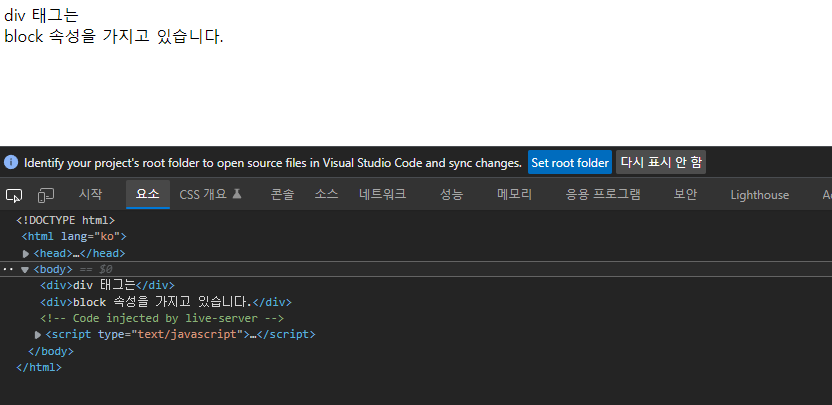Open the 네트워크 tab
Screen dimensions: 832x405
coord(383,194)
